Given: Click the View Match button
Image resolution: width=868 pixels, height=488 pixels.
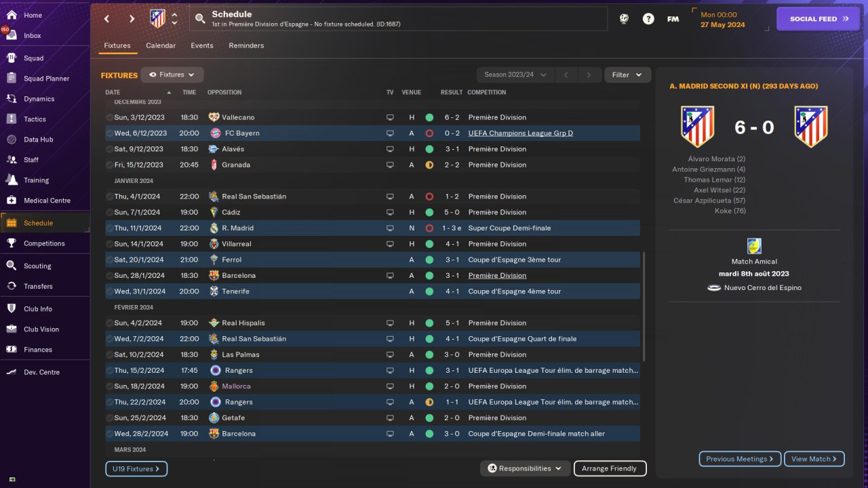Looking at the screenshot, I should [814, 459].
